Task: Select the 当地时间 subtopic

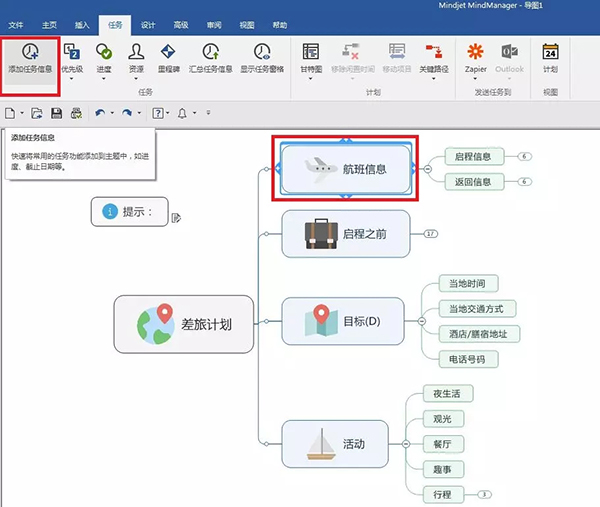Action: pyautogui.click(x=468, y=284)
